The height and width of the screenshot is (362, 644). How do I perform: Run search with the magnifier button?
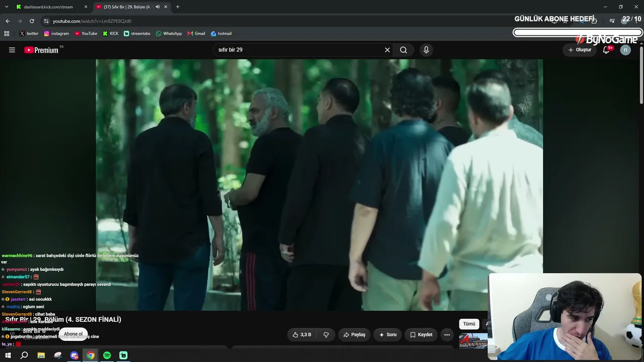point(404,50)
